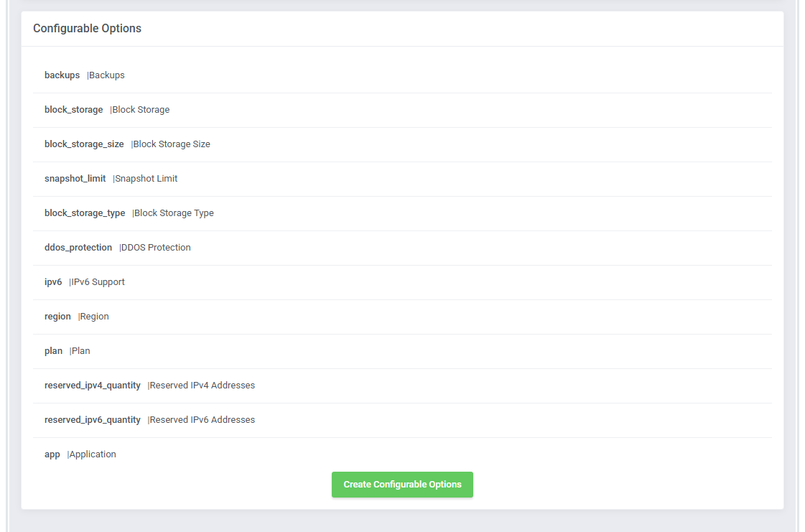Click the 'IPv6 Support' label
This screenshot has width=805, height=532.
pyautogui.click(x=98, y=282)
